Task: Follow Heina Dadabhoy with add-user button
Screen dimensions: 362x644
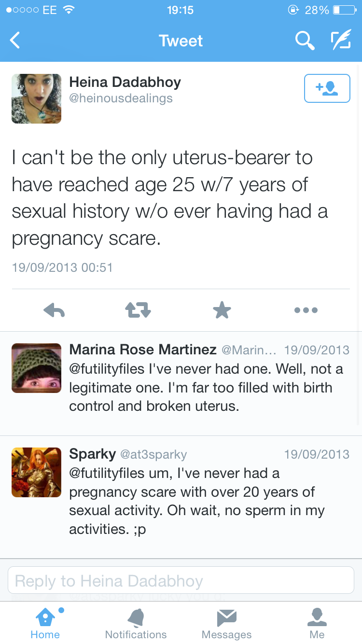Action: (x=327, y=88)
